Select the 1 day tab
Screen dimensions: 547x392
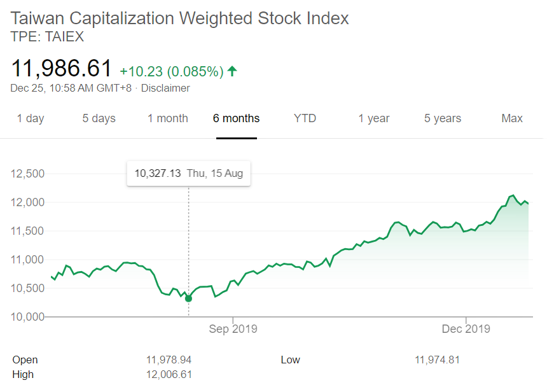coord(31,118)
